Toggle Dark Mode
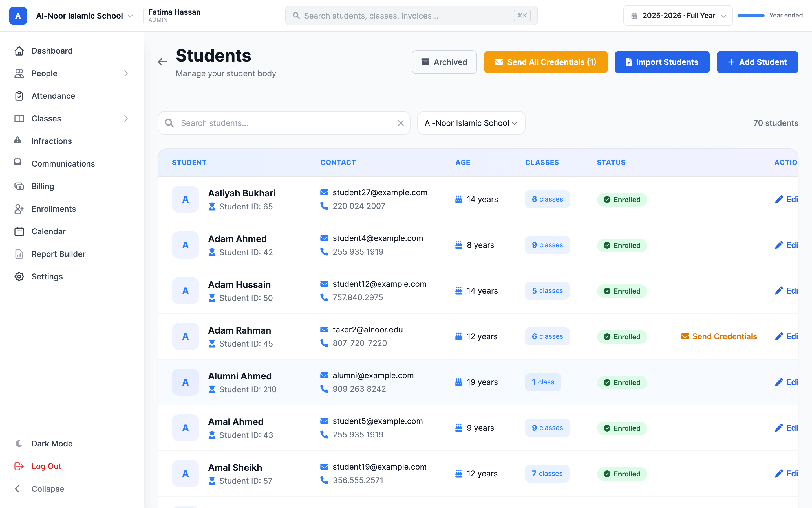 tap(44, 443)
